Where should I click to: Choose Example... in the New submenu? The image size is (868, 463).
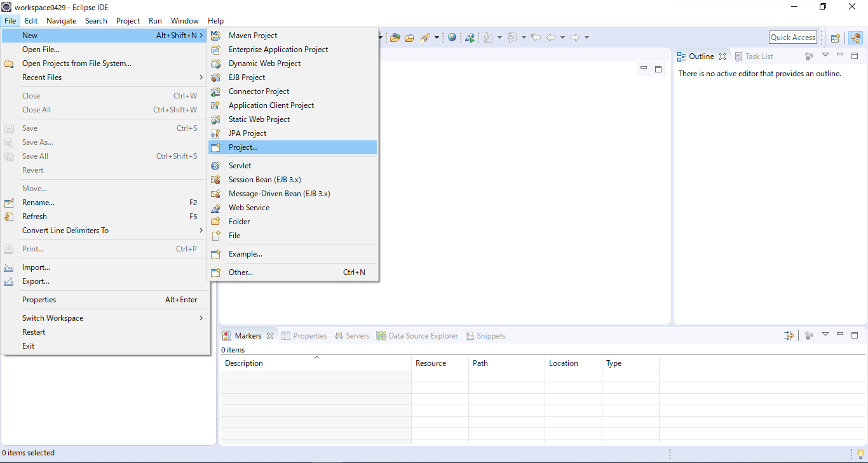pos(293,254)
